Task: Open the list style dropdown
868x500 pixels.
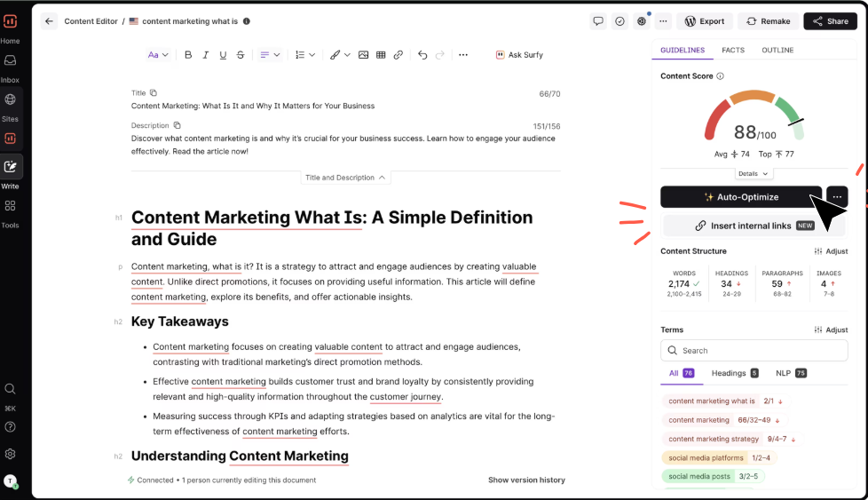Action: (304, 55)
